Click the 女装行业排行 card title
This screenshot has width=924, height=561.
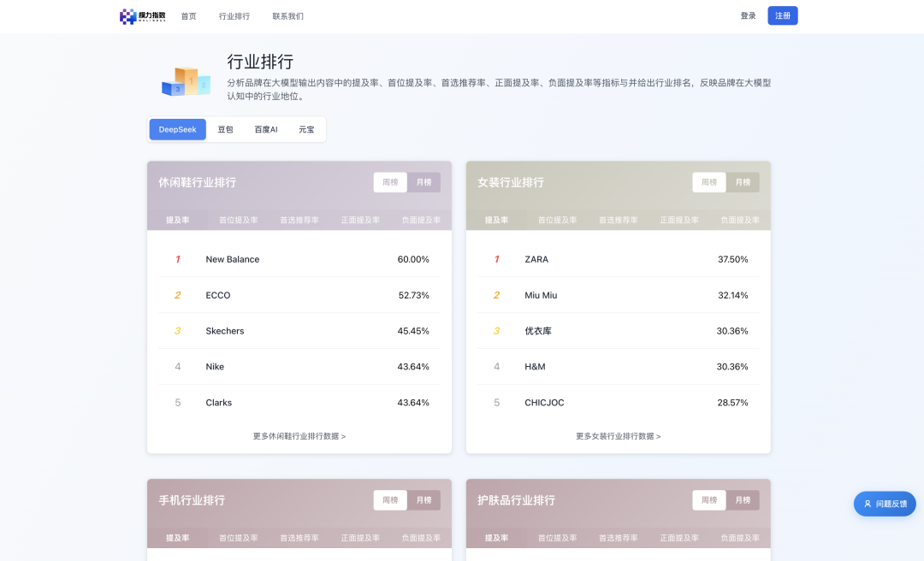click(510, 183)
